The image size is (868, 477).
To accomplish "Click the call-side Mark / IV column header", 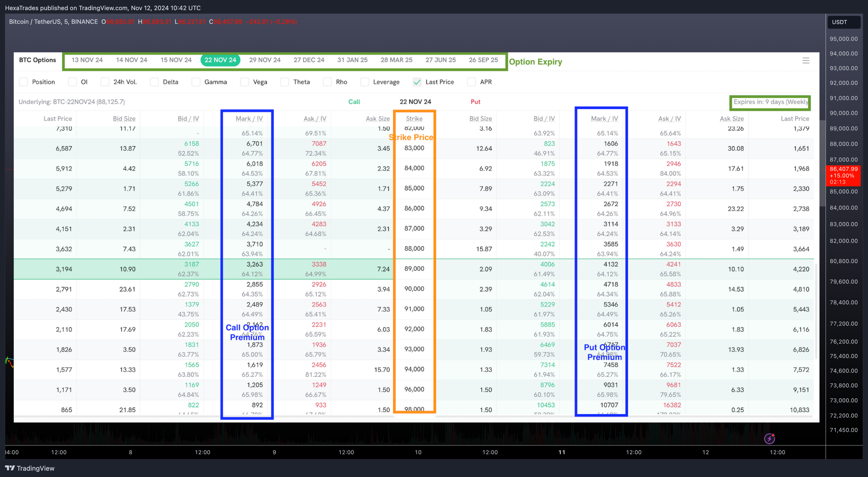I will pos(249,119).
